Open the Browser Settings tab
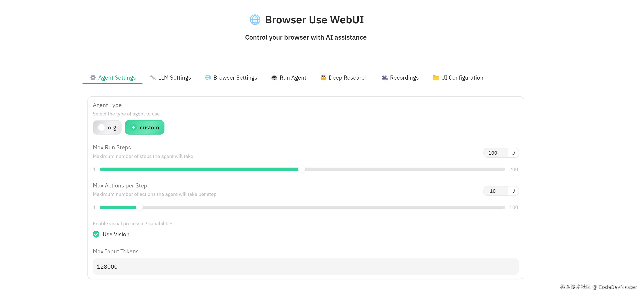644x297 pixels. pos(235,78)
